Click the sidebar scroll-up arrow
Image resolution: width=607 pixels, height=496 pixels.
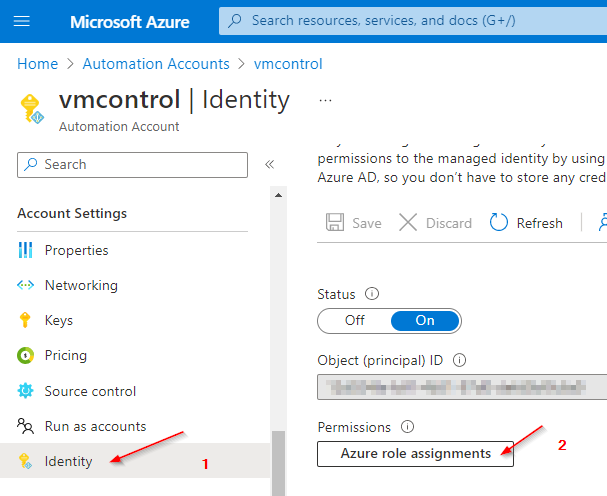point(278,195)
